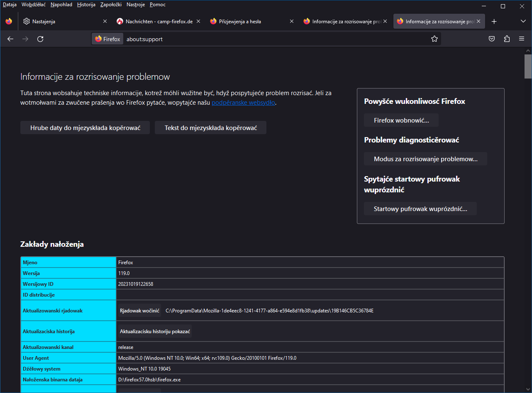Open the Historija menu
This screenshot has height=393, width=532.
point(86,5)
